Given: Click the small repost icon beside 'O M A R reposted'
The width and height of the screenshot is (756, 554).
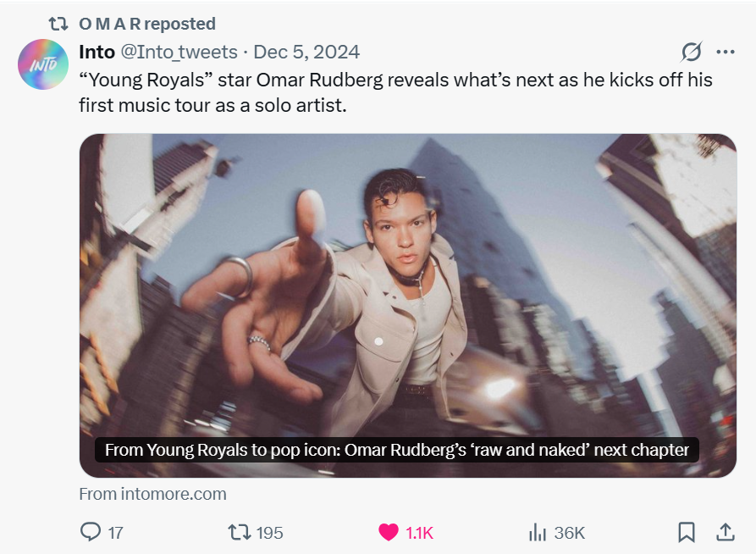Looking at the screenshot, I should (58, 24).
